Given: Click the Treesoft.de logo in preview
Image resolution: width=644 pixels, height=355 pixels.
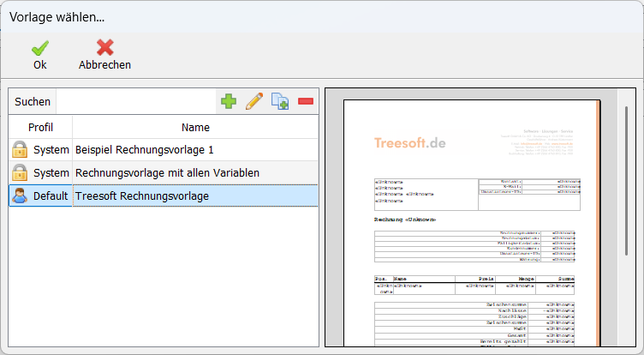Looking at the screenshot, I should 409,142.
